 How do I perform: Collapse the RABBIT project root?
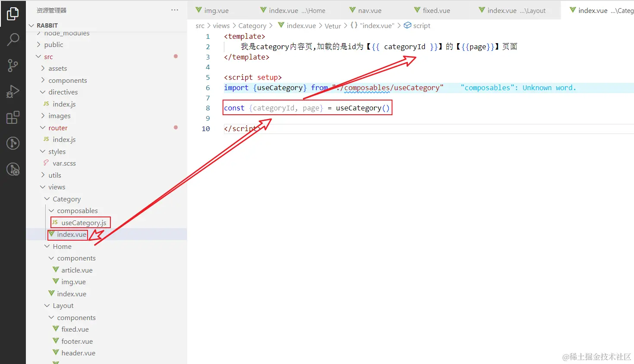31,25
